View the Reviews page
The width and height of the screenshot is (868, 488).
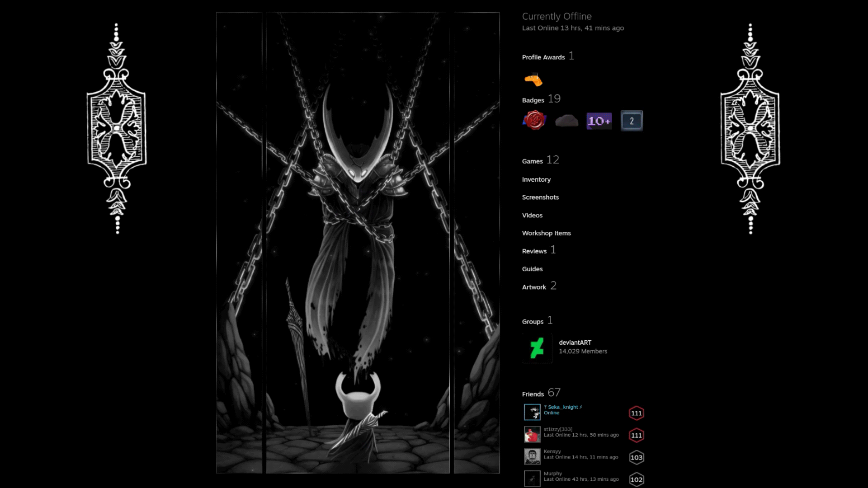coord(534,251)
